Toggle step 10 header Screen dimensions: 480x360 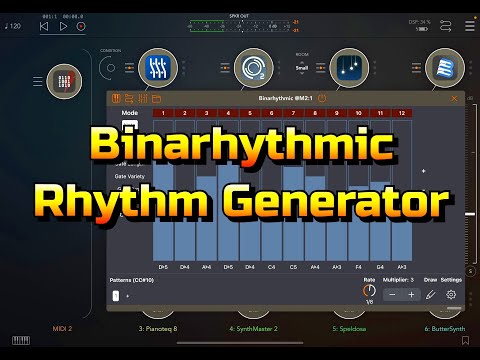tap(358, 113)
